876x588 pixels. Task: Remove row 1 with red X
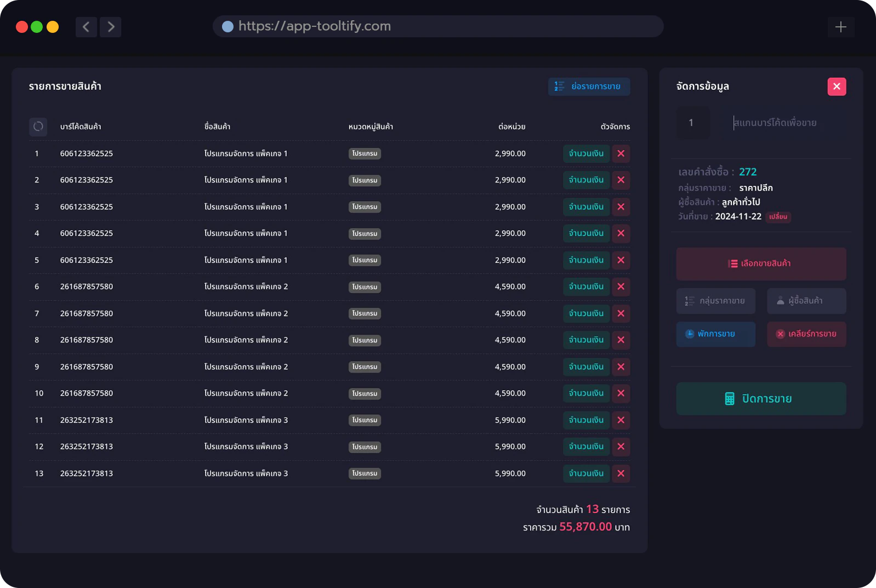621,153
